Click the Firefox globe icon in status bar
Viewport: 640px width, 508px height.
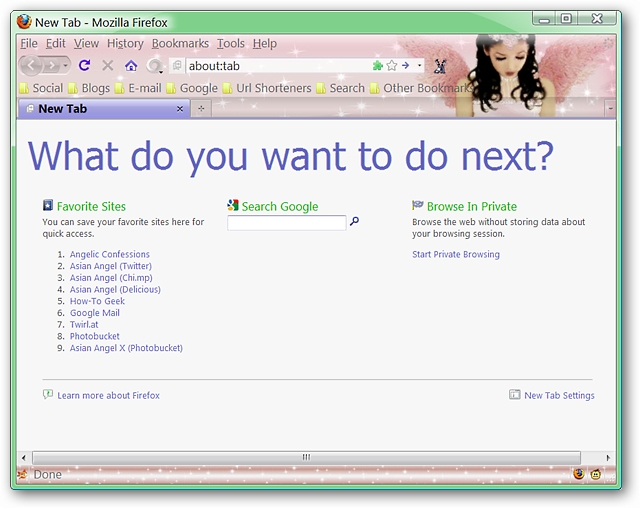[x=579, y=474]
